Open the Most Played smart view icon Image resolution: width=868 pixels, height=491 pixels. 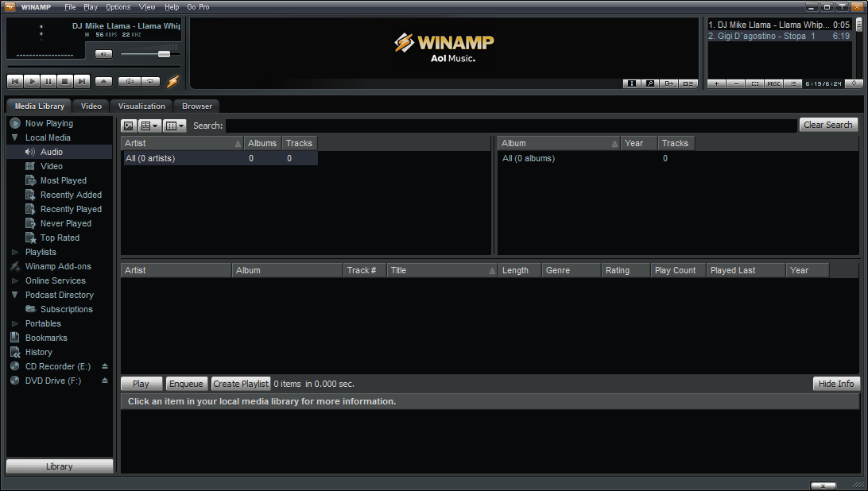coord(30,180)
